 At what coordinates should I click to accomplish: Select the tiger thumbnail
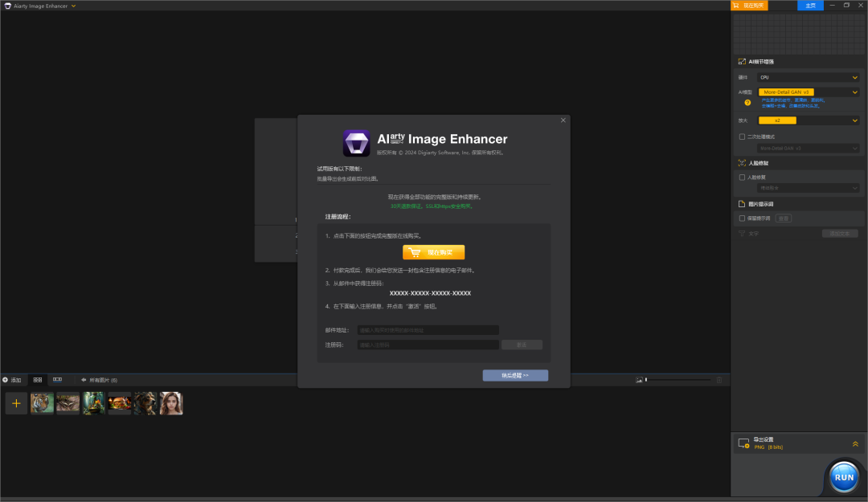[42, 403]
